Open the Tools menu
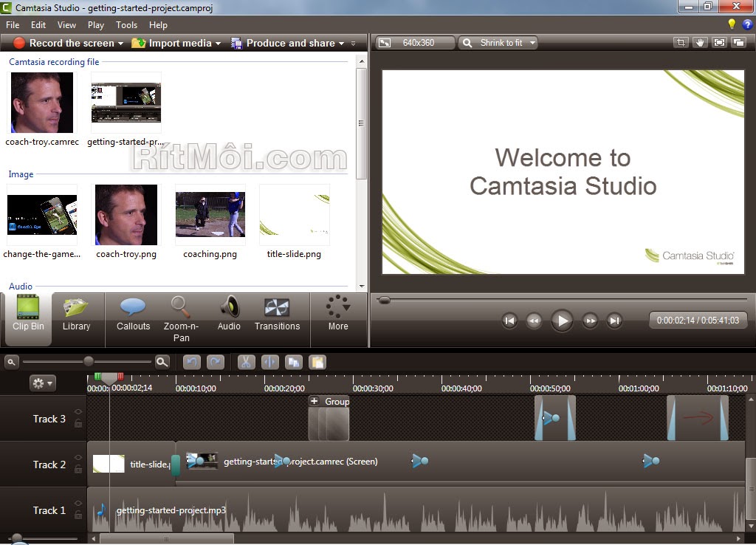756x545 pixels. (126, 25)
